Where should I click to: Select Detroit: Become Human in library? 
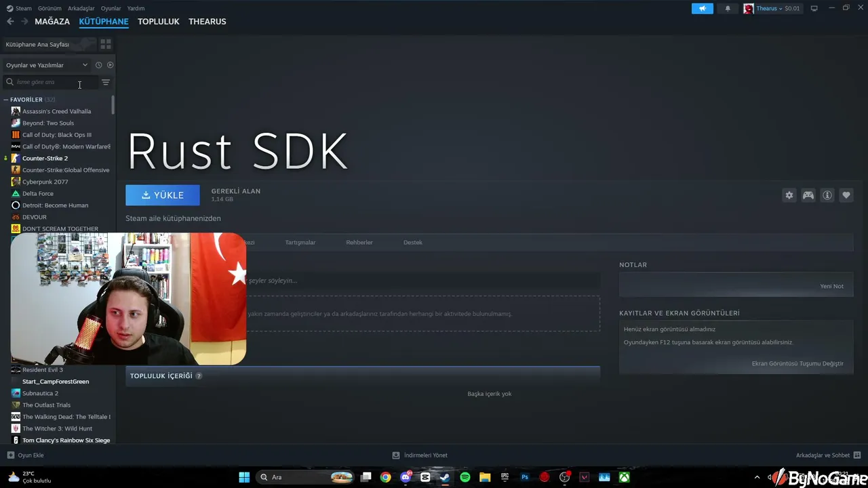click(55, 205)
